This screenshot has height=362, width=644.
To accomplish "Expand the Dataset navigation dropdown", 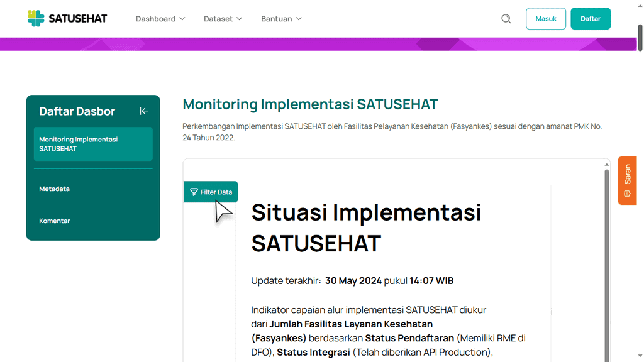I will pyautogui.click(x=223, y=19).
